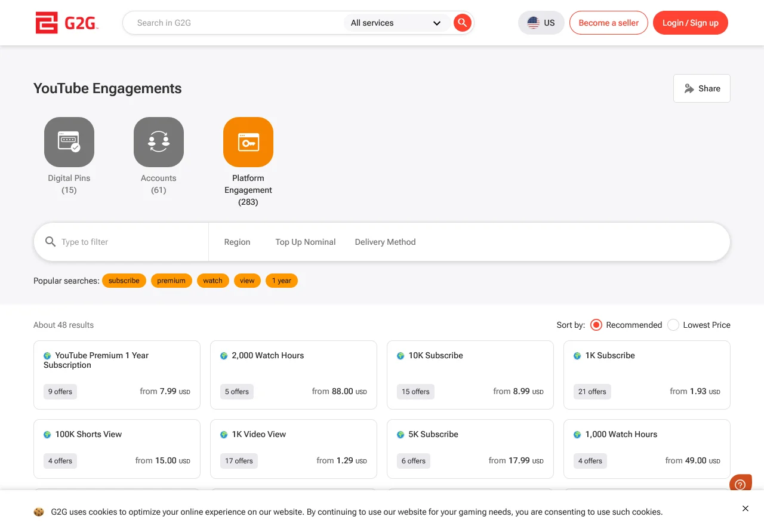
Task: Click the G2G logo
Action: click(x=67, y=23)
